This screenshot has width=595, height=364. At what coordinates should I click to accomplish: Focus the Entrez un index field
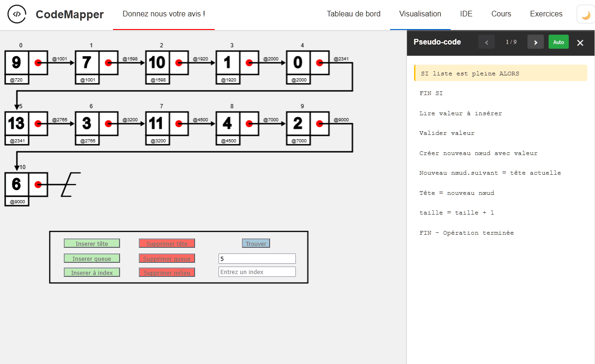(257, 272)
